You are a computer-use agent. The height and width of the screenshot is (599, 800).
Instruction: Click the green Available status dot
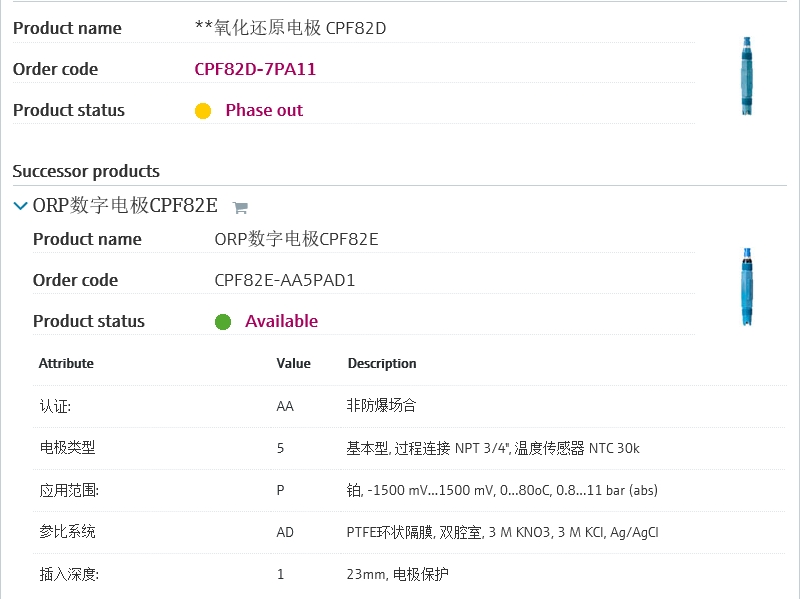pyautogui.click(x=223, y=322)
